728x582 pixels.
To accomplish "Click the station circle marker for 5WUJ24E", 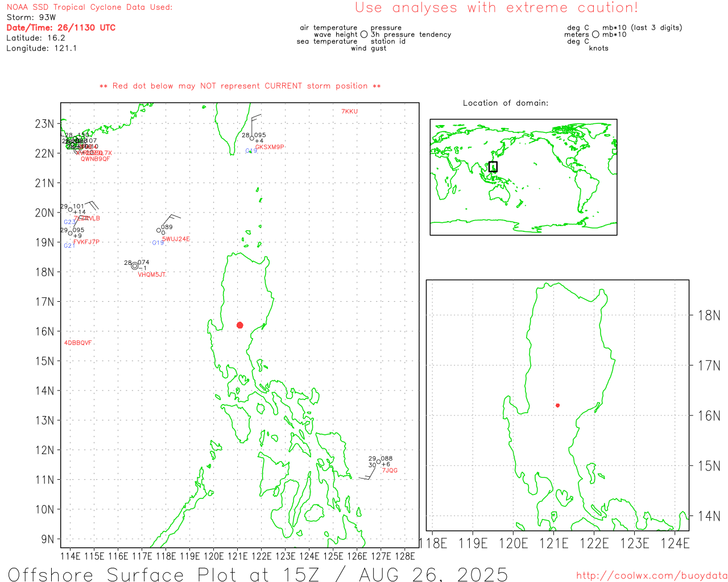I will (x=159, y=230).
